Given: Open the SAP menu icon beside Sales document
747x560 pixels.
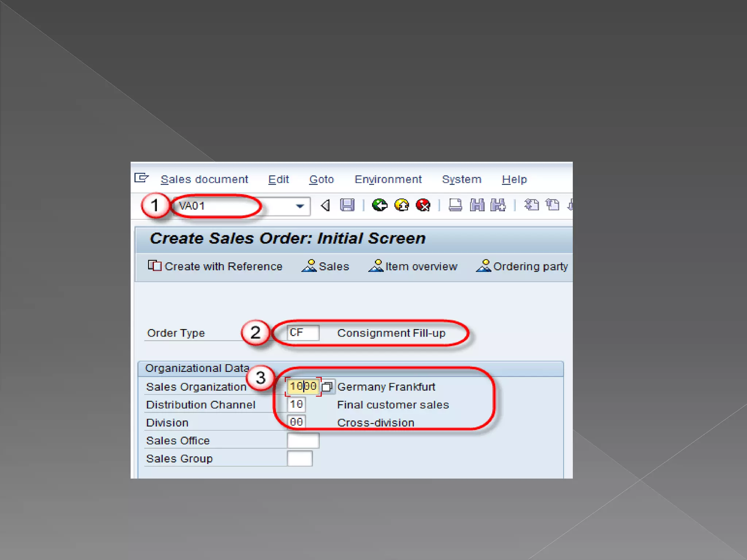Looking at the screenshot, I should coord(142,178).
